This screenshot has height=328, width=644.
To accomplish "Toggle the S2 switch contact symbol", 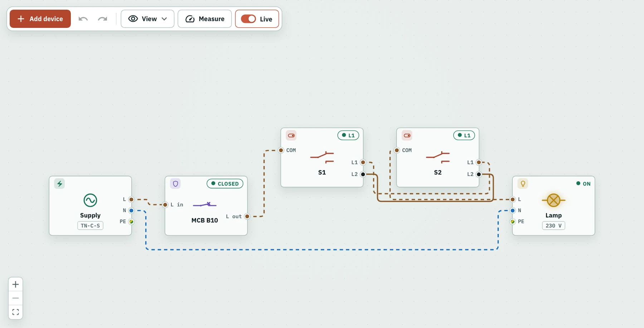I will 438,157.
